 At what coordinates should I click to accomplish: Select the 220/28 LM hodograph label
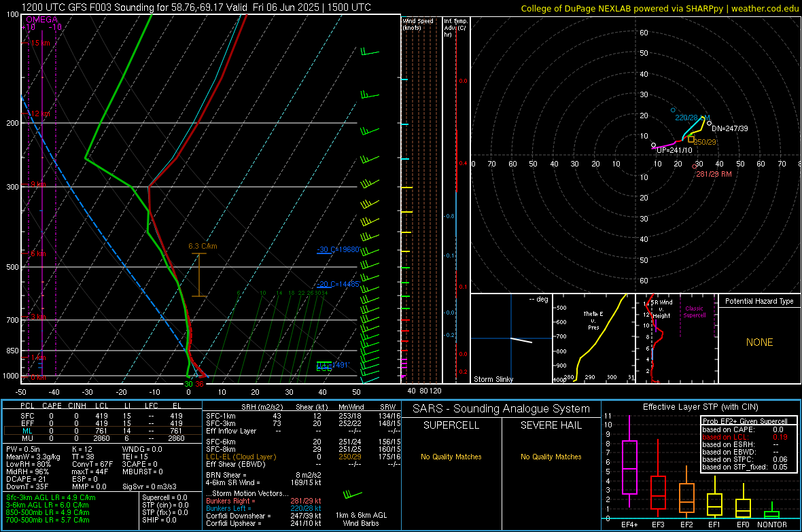tap(692, 118)
